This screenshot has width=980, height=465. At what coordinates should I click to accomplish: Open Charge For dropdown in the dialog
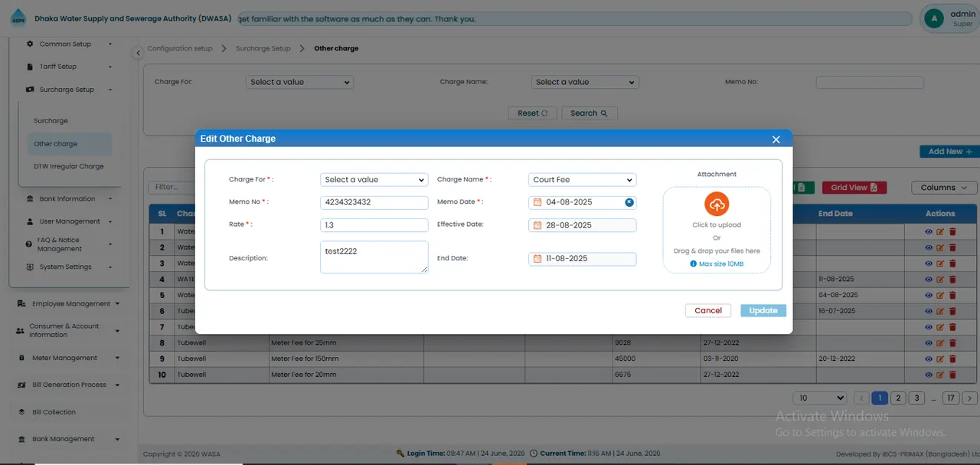tap(374, 180)
